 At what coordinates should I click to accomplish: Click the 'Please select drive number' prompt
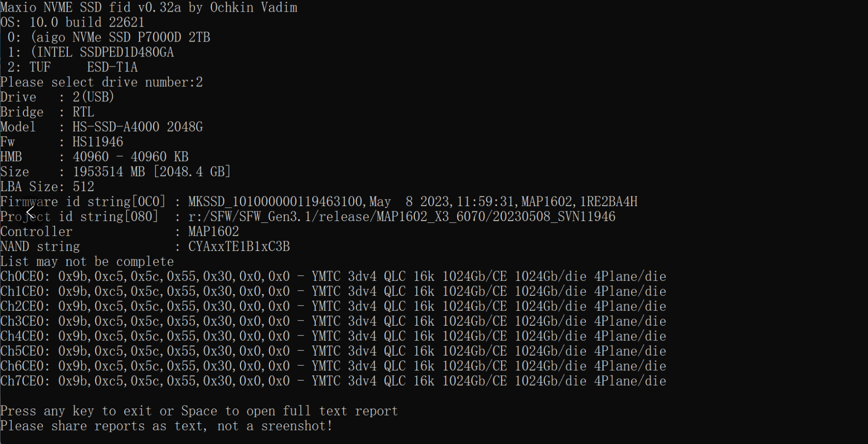[x=101, y=82]
